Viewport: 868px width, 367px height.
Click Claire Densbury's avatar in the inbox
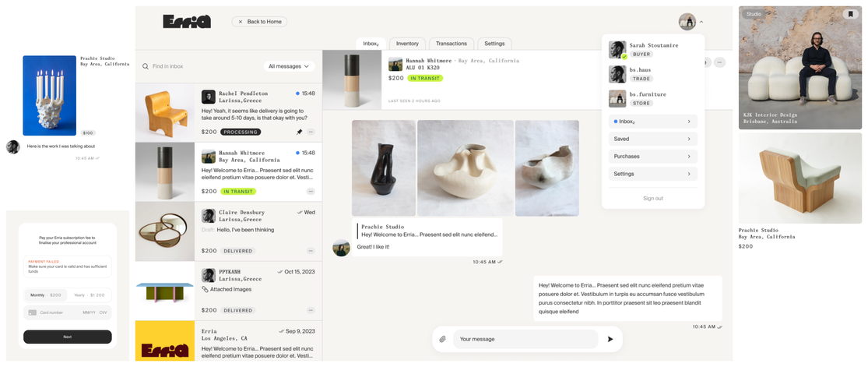click(209, 216)
